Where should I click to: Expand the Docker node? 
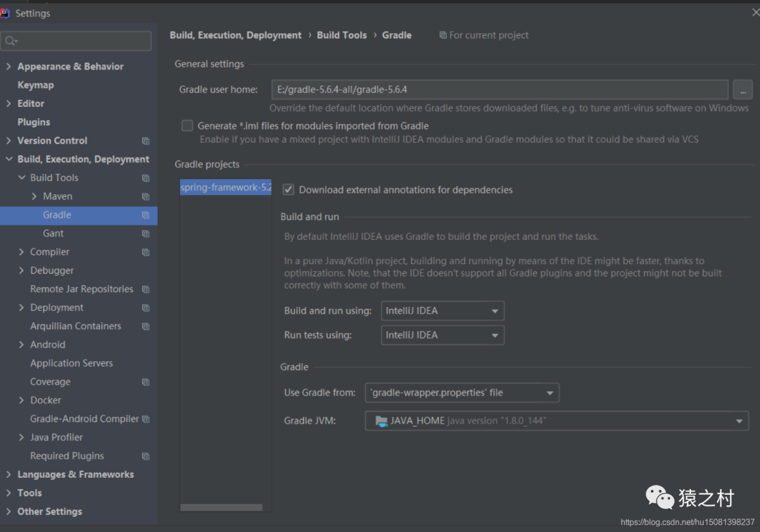point(21,400)
